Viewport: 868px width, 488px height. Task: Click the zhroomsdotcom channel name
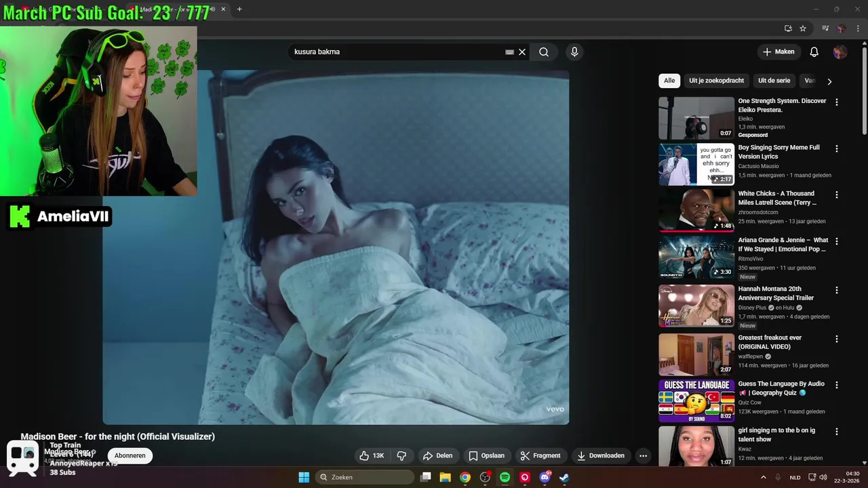(x=758, y=212)
